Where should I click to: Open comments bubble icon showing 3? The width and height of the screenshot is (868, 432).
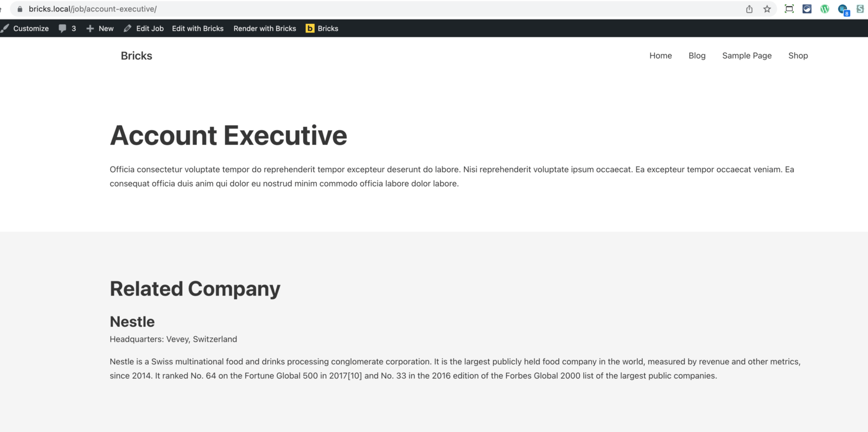coord(62,28)
